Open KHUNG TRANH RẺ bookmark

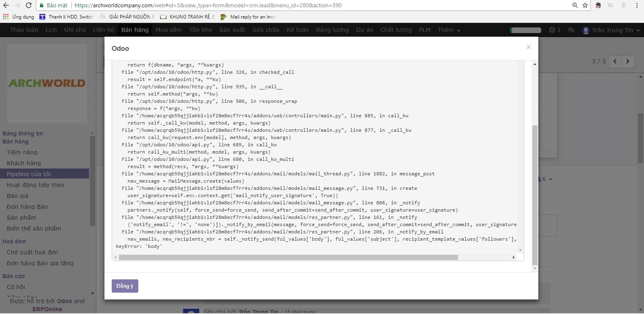point(188,17)
